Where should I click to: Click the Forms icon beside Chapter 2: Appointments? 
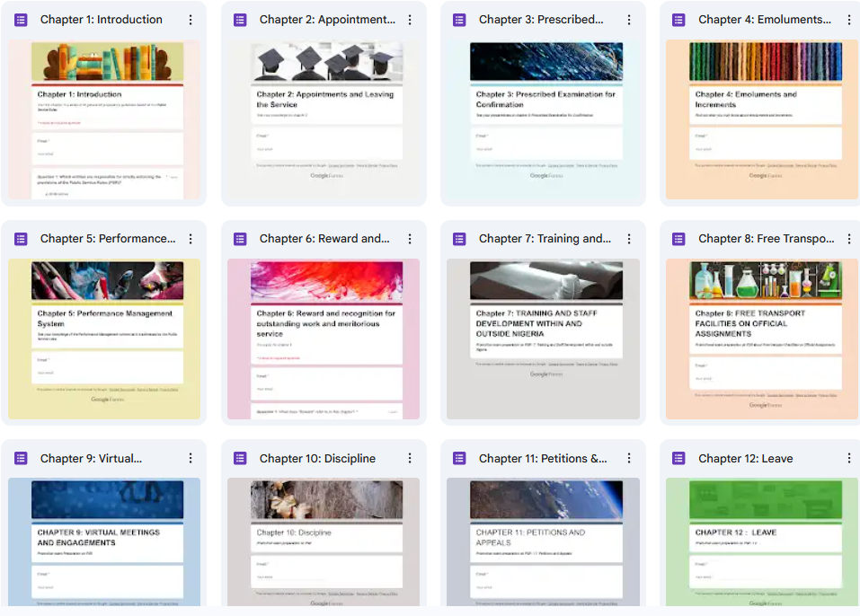[240, 20]
